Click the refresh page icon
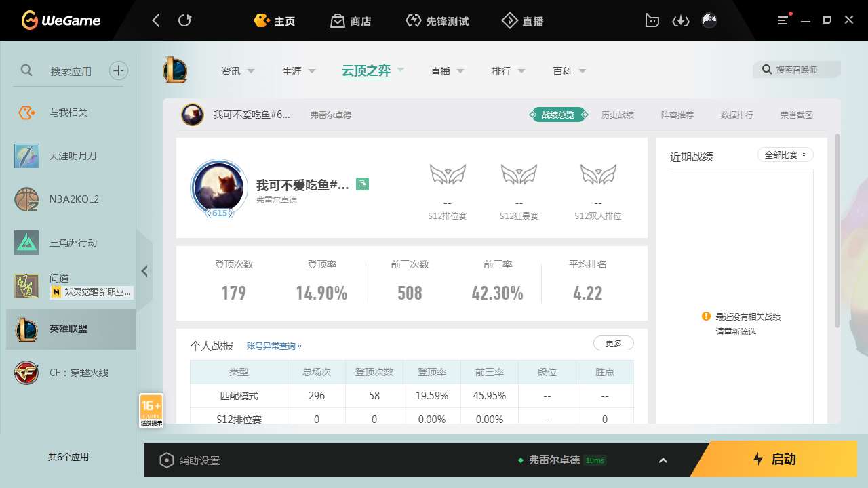868x488 pixels. (x=184, y=20)
